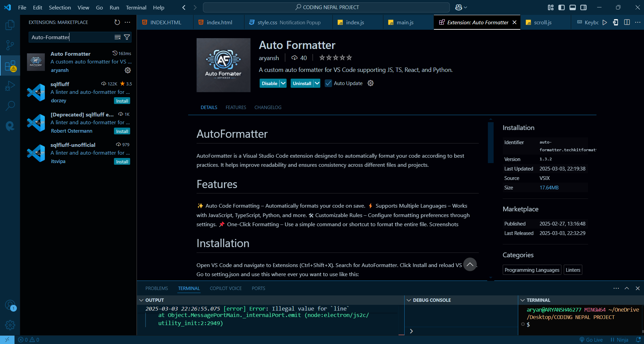
Task: Open Copilot icon in title bar
Action: 459,7
